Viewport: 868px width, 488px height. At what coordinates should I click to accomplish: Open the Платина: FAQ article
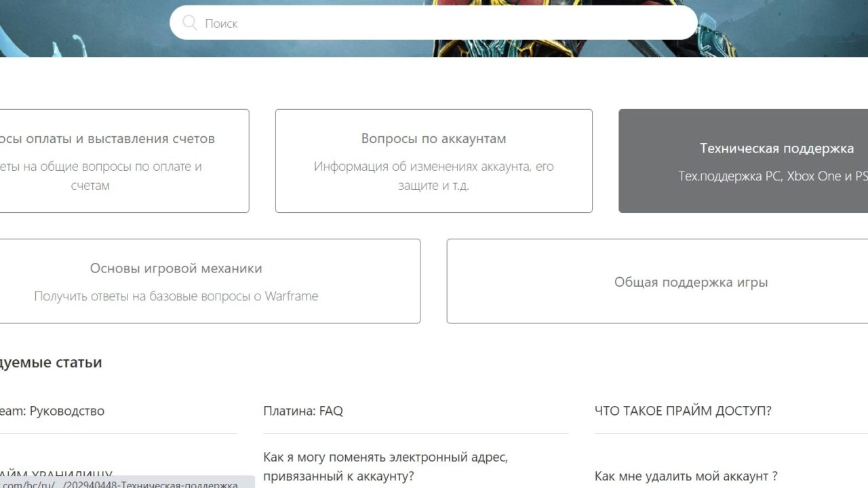click(303, 411)
